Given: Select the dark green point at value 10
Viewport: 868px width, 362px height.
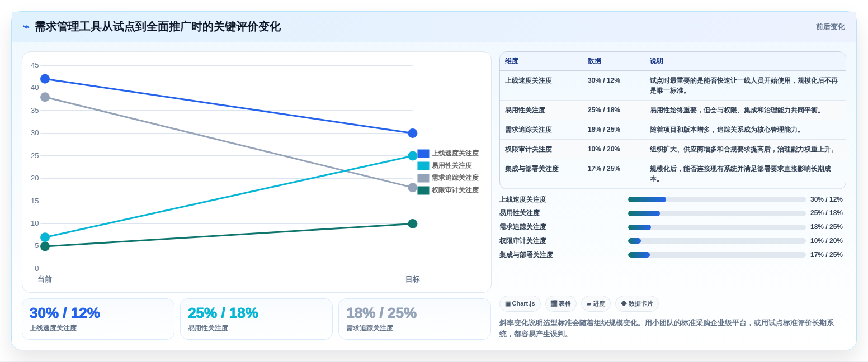Looking at the screenshot, I should (x=413, y=223).
